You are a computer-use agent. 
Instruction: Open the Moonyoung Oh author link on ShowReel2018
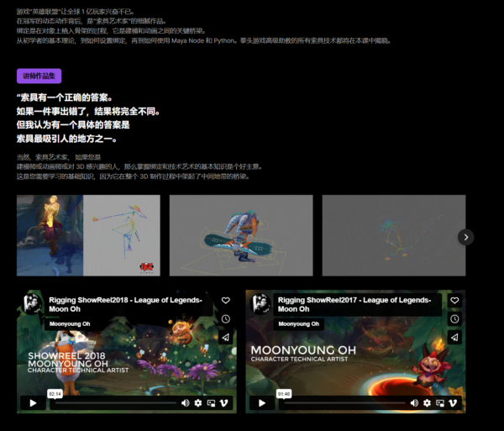coord(70,324)
